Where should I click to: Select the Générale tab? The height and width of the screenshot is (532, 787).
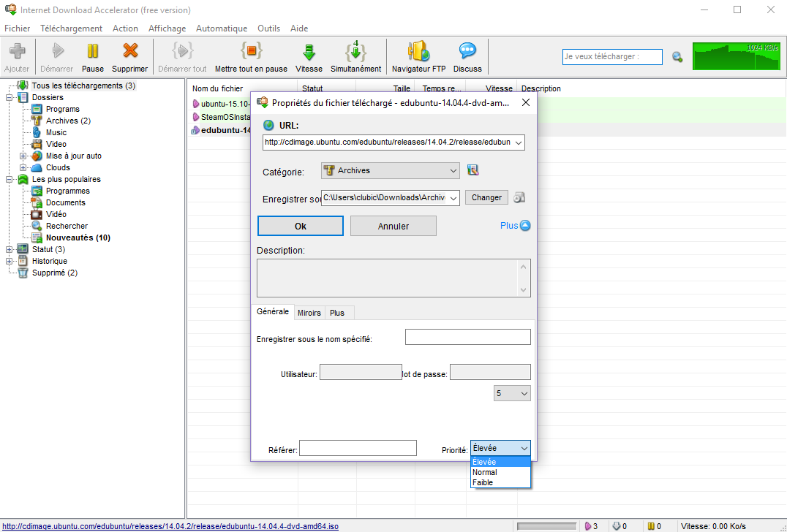point(273,311)
